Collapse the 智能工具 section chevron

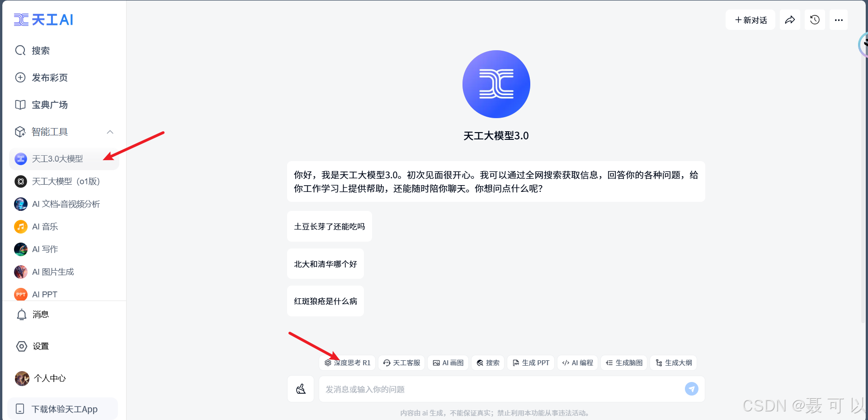click(110, 132)
